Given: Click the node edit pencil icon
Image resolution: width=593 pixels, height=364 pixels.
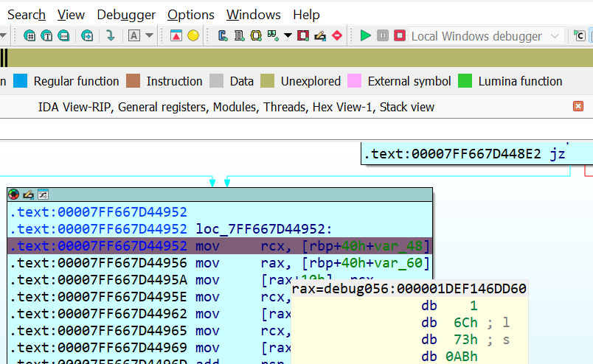Looking at the screenshot, I should (x=28, y=195).
